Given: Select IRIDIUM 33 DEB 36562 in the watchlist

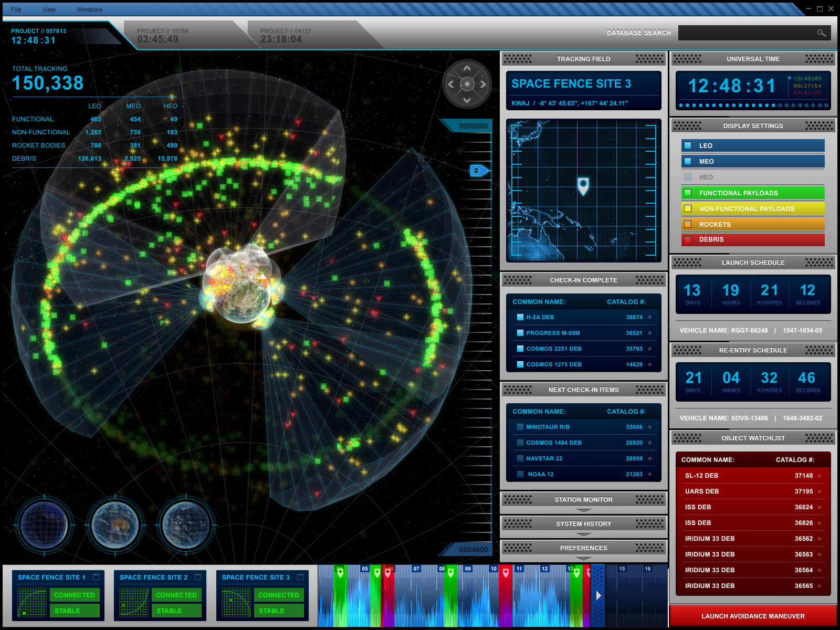Looking at the screenshot, I should [x=745, y=538].
